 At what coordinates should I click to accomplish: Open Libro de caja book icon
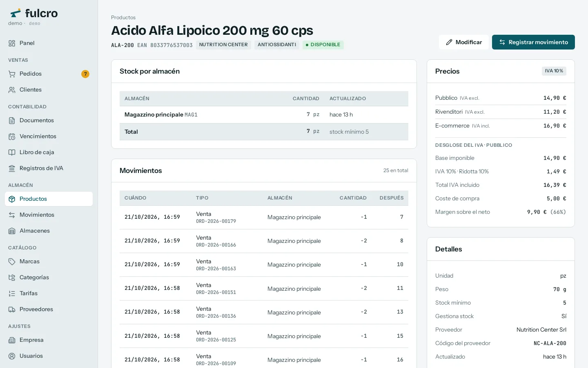[12, 153]
